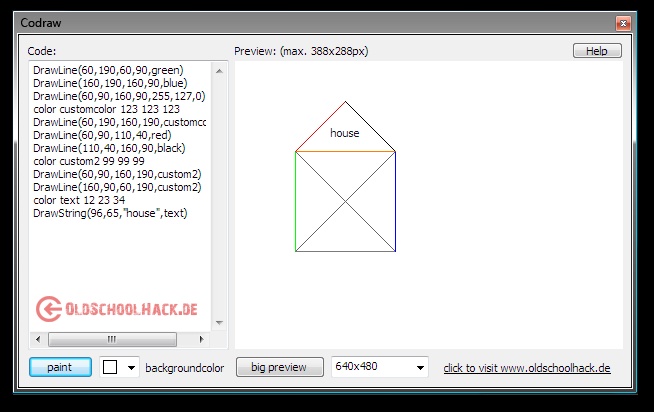Open the Help dialog
Viewport: 654px width, 412px height.
coord(597,51)
